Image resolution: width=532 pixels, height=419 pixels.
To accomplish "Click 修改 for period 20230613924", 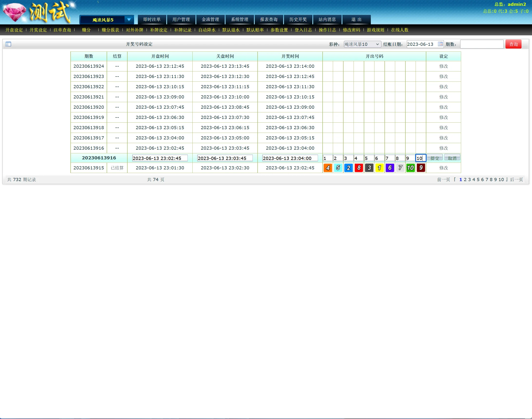I will tap(443, 66).
